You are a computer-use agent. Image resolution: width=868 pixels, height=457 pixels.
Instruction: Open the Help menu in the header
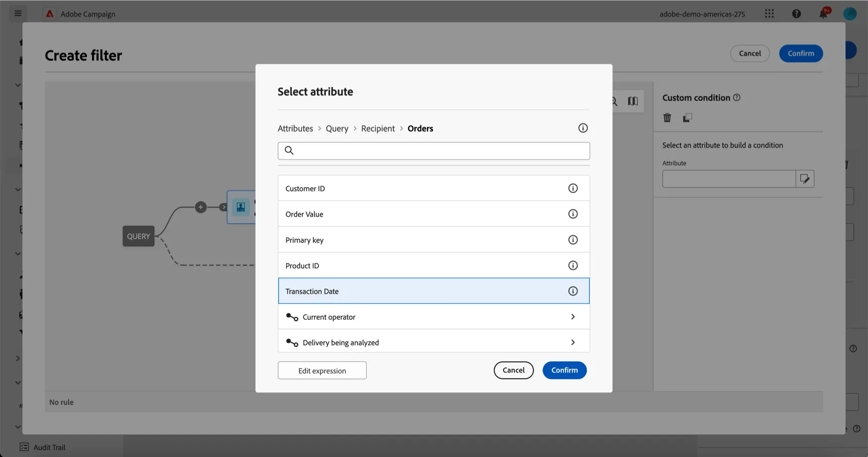tap(796, 14)
